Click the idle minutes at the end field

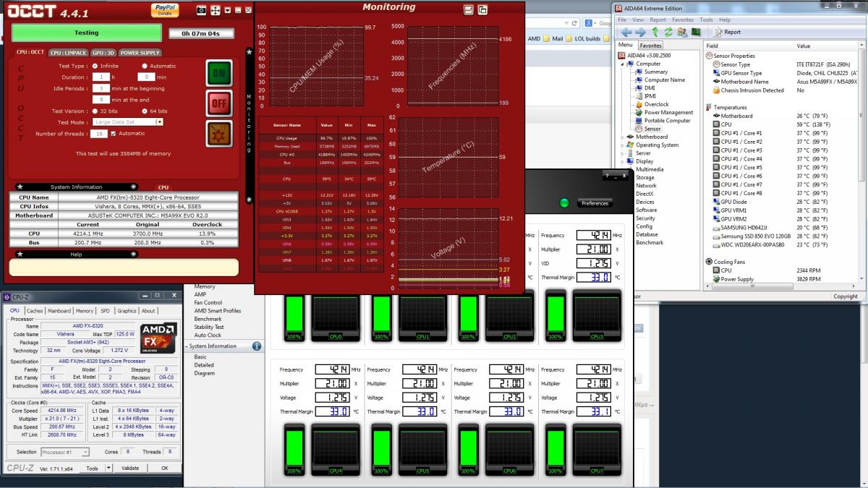[101, 100]
